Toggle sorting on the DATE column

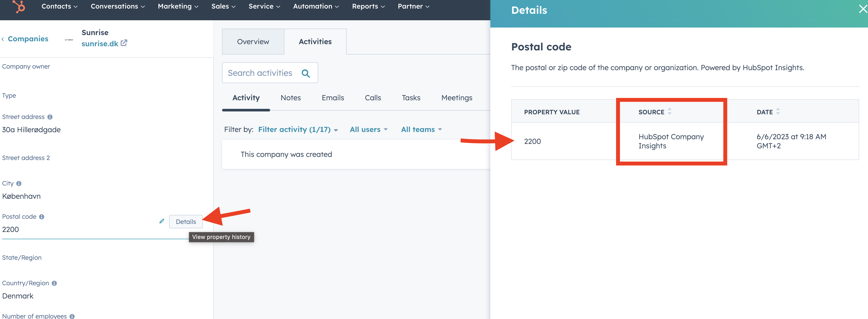tap(778, 111)
